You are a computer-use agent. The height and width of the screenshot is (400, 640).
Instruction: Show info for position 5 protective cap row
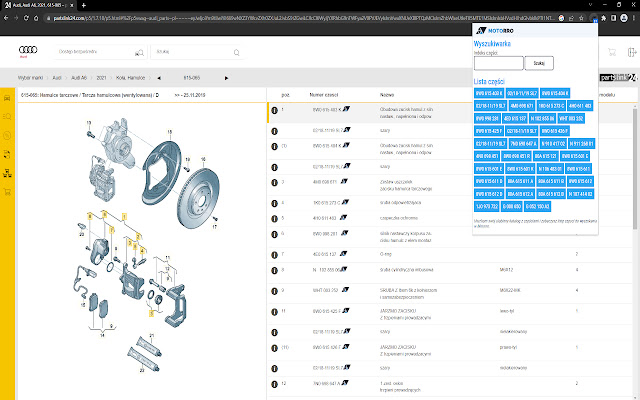pos(274,219)
